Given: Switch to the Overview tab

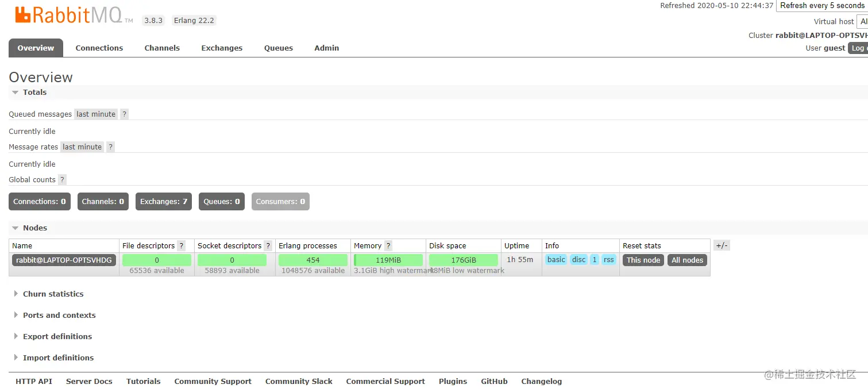Looking at the screenshot, I should coord(36,48).
